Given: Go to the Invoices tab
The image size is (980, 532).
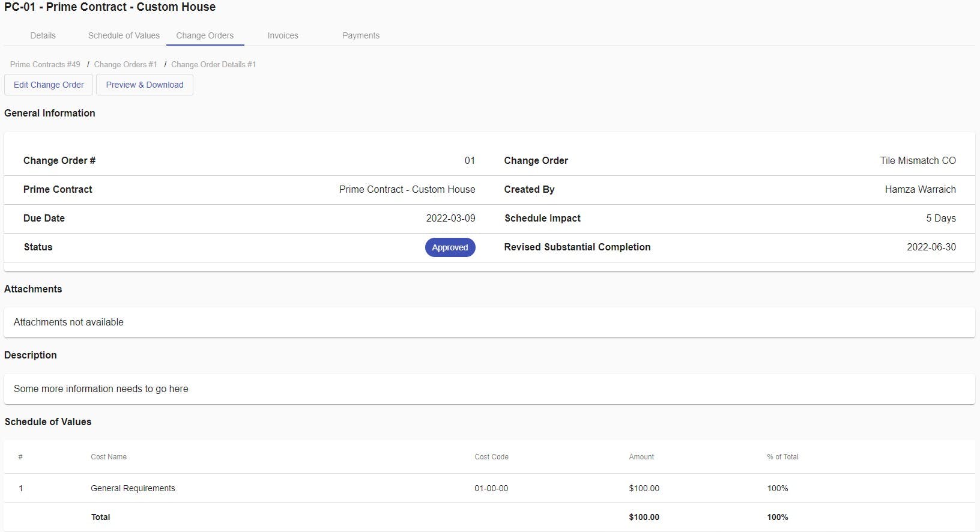Looking at the screenshot, I should 283,35.
